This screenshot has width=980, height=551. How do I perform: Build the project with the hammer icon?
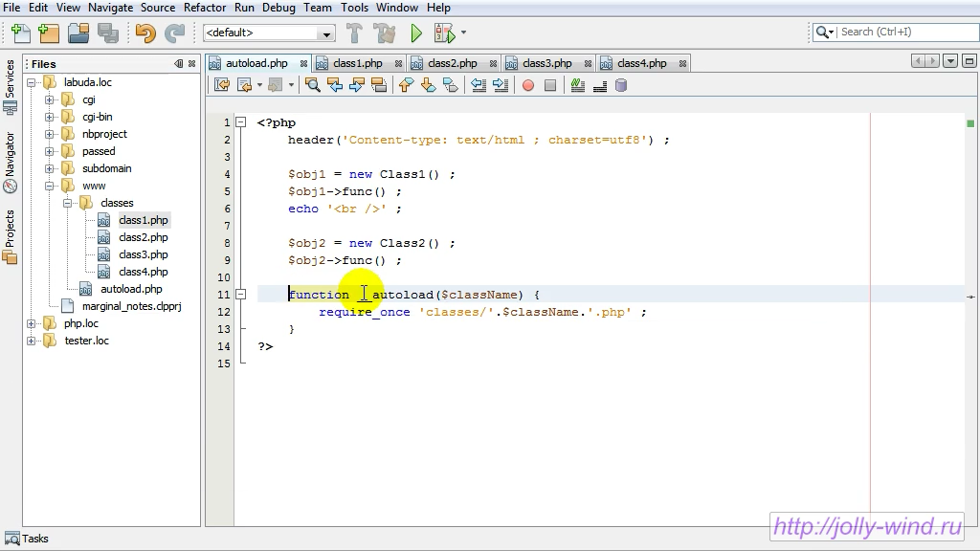tap(354, 33)
